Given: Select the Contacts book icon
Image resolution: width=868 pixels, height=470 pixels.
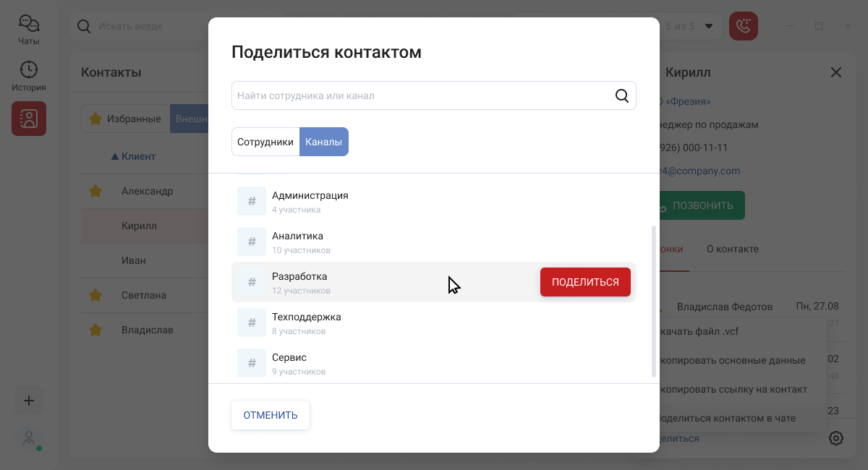Looking at the screenshot, I should [x=29, y=119].
